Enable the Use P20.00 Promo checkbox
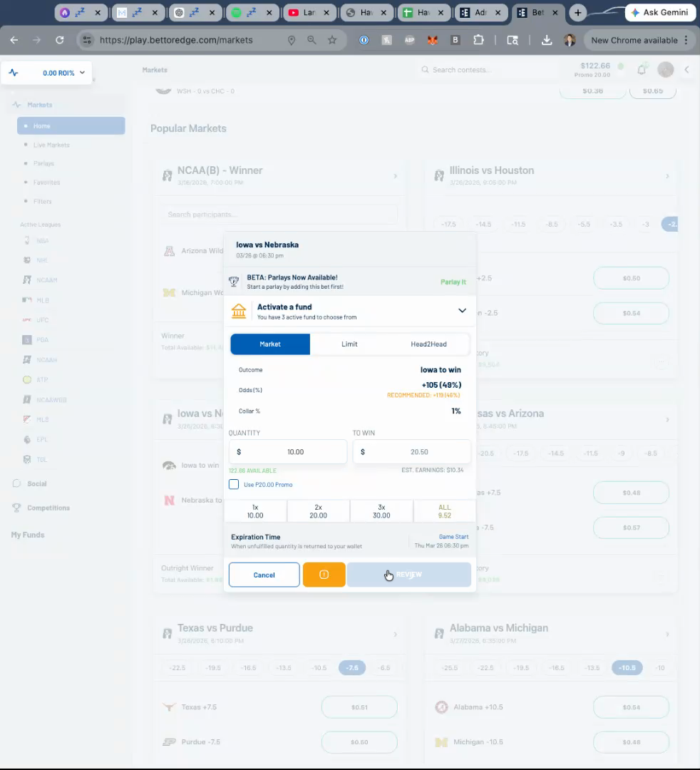 pos(234,485)
